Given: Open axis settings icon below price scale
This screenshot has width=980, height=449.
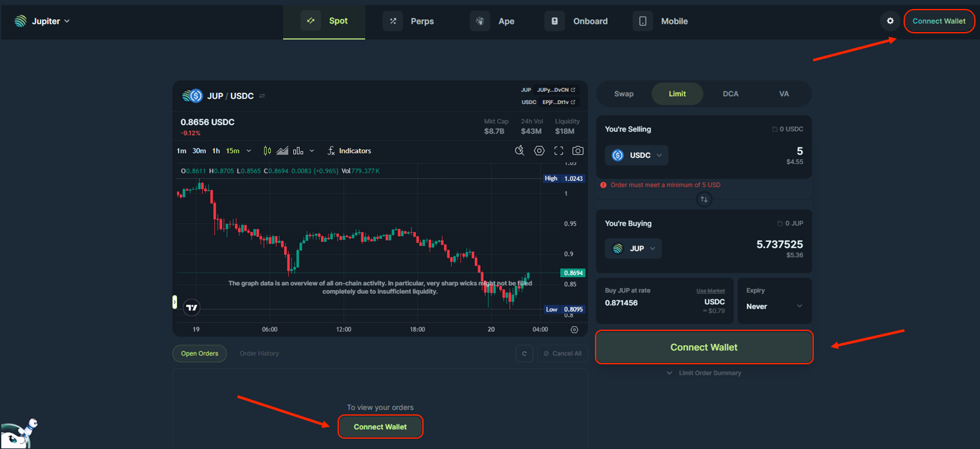Looking at the screenshot, I should click(x=574, y=330).
